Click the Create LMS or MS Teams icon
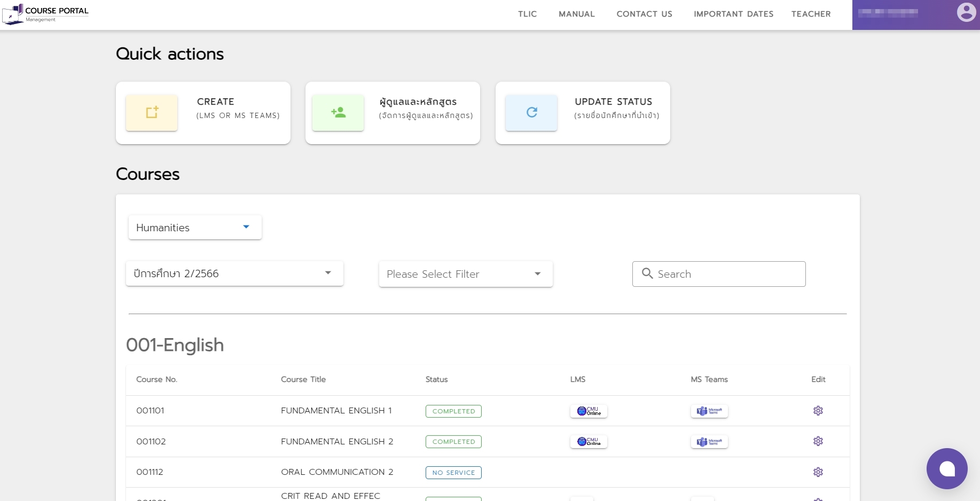This screenshot has height=501, width=980. pos(152,113)
